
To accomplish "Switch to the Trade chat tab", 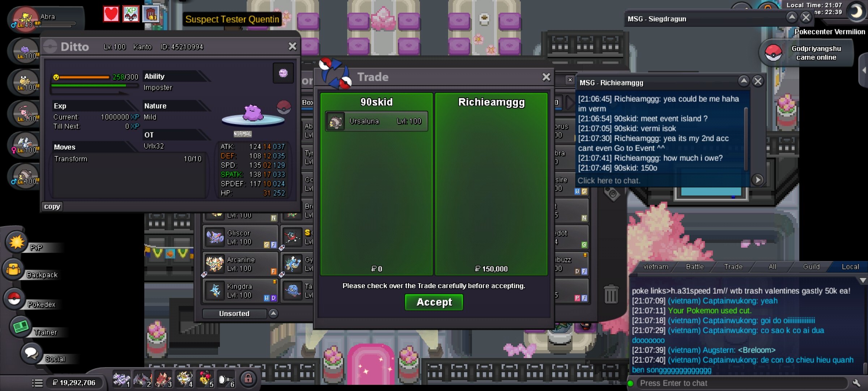I will 733,267.
